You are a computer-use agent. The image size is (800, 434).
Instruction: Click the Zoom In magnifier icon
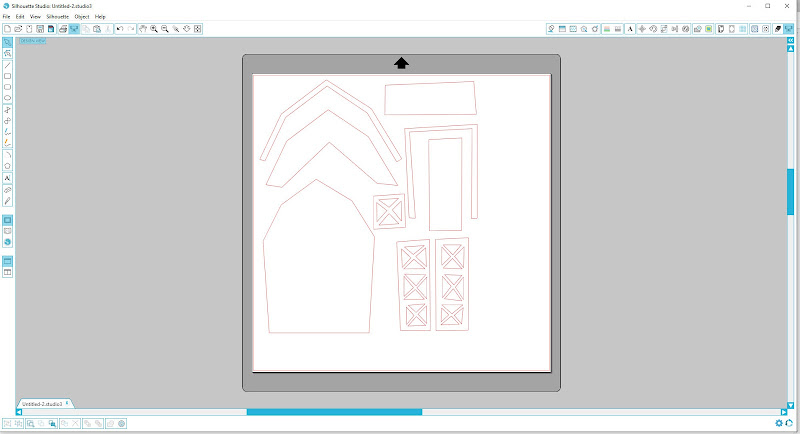coord(154,29)
